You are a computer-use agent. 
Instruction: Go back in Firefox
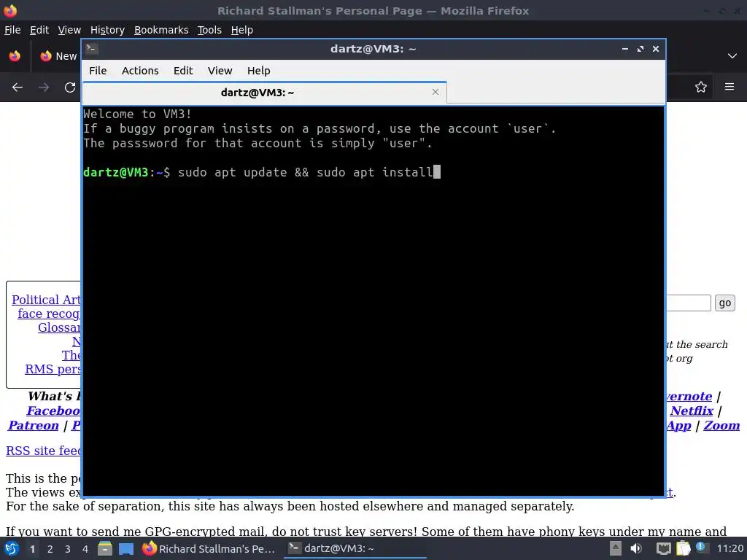(18, 87)
